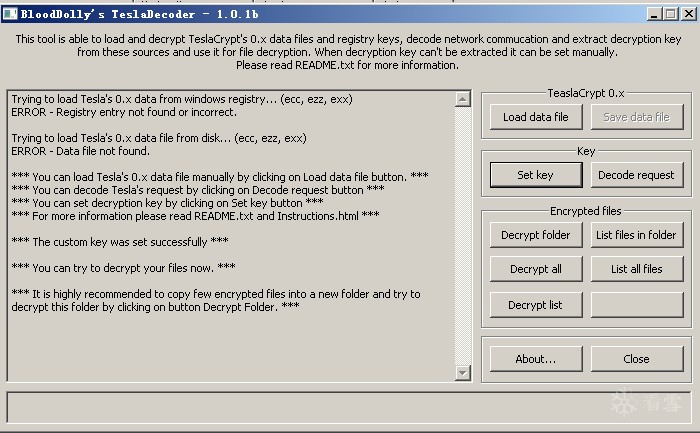Click the Close button at bottom
This screenshot has width=700, height=433.
click(637, 359)
